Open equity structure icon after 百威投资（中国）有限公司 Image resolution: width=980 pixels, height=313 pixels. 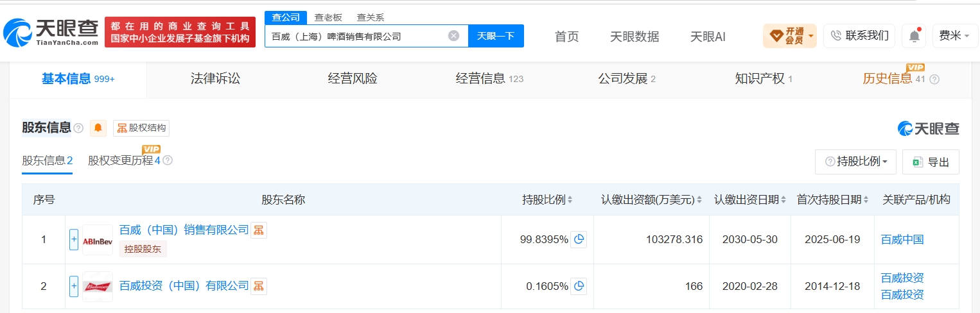click(x=258, y=285)
